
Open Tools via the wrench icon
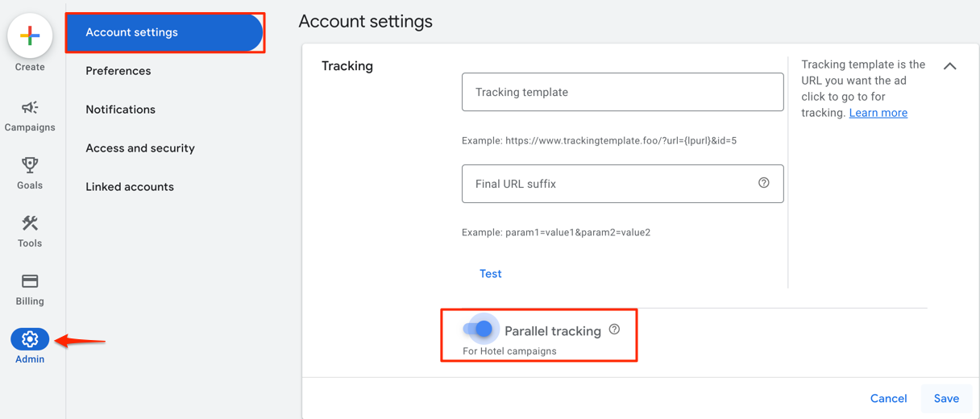[30, 223]
